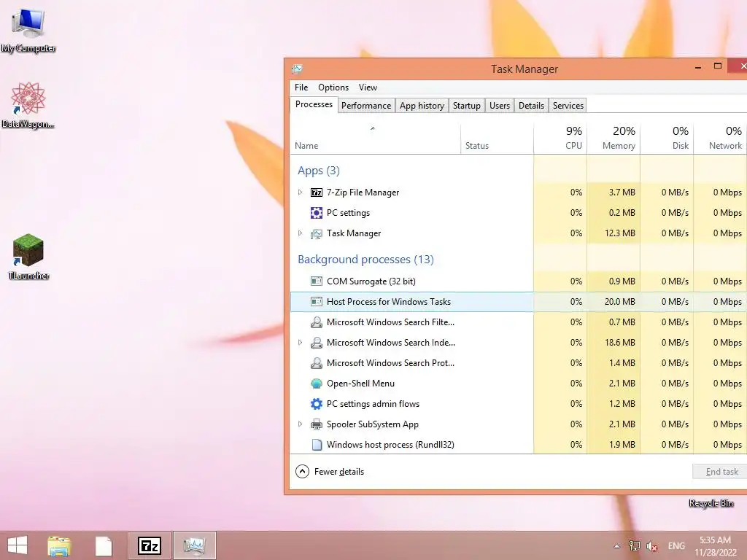The height and width of the screenshot is (560, 747).
Task: Collapse view with Fewer details
Action: pyautogui.click(x=330, y=472)
